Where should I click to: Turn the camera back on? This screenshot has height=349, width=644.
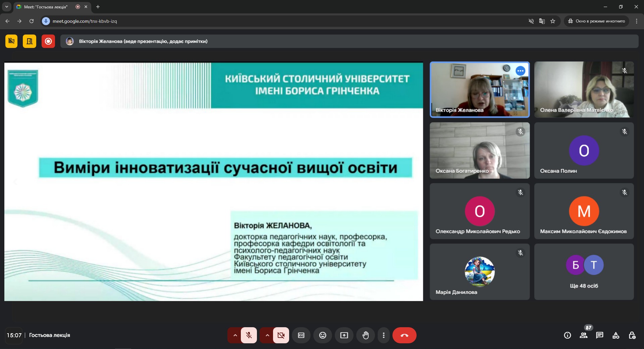[x=281, y=335]
